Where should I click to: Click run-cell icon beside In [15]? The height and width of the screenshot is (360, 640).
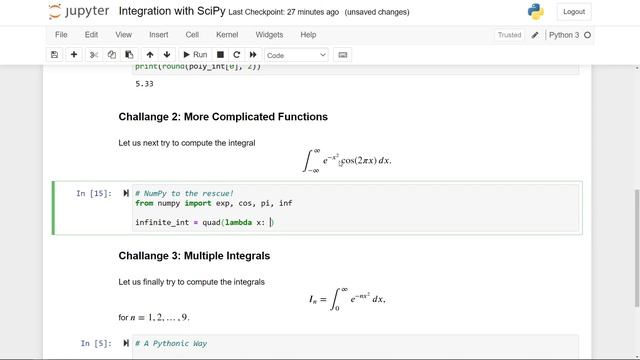pos(126,193)
